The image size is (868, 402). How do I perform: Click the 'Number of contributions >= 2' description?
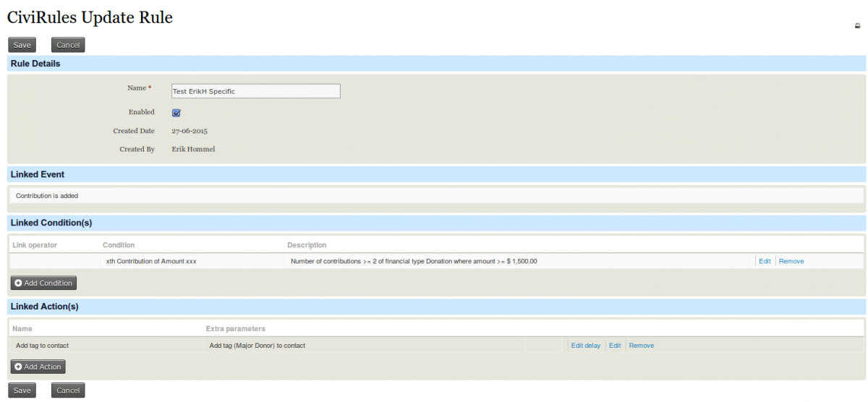coord(413,261)
